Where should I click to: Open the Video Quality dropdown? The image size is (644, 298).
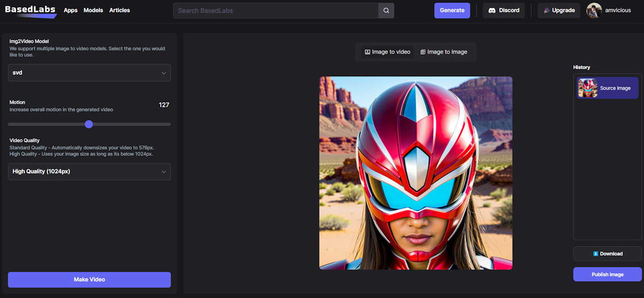tap(89, 171)
